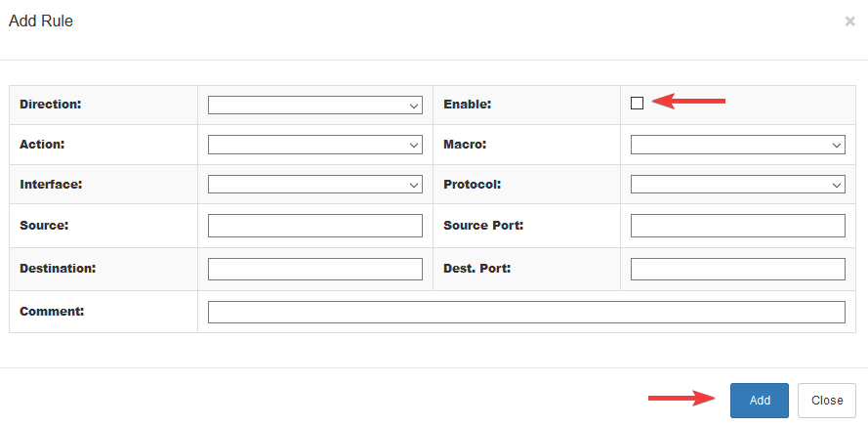
Task: Close the Add Rule dialog with X icon
Action: coord(849,21)
